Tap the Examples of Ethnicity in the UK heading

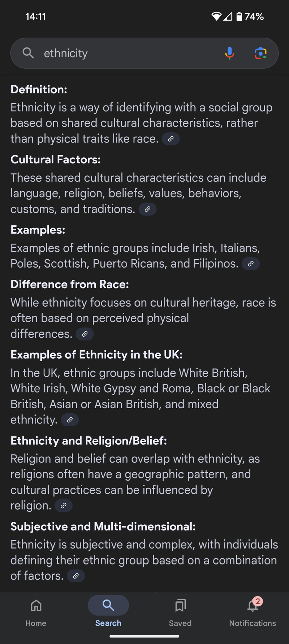[96, 355]
